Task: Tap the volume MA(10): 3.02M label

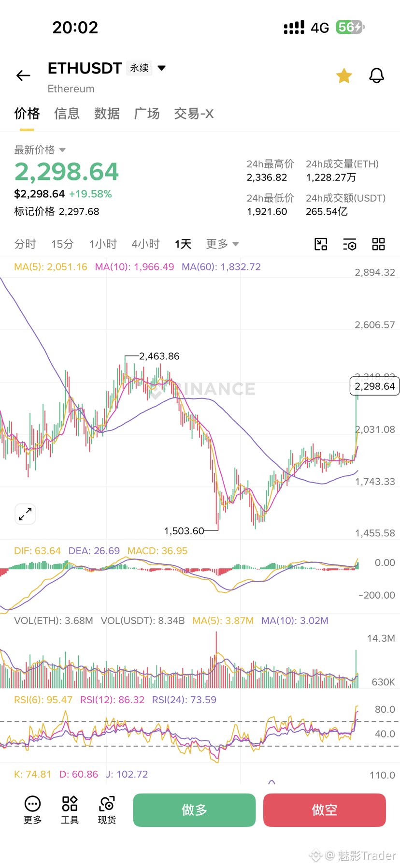Action: coord(295,620)
